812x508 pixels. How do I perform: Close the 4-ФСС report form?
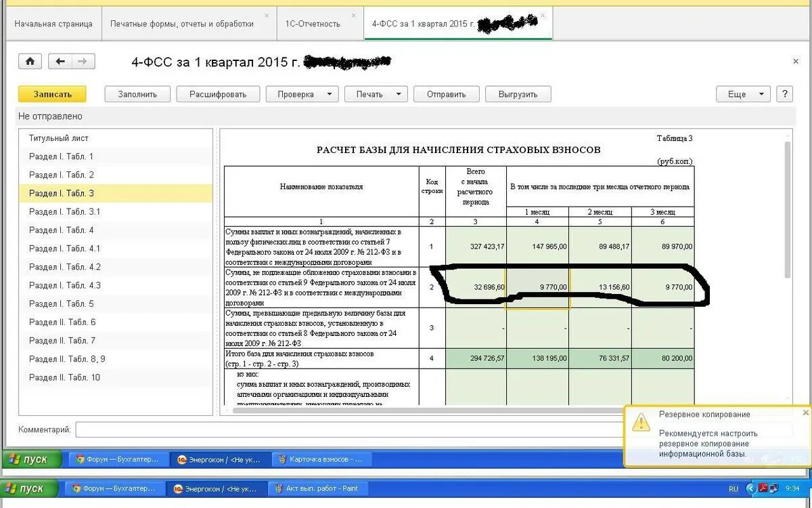[796, 61]
